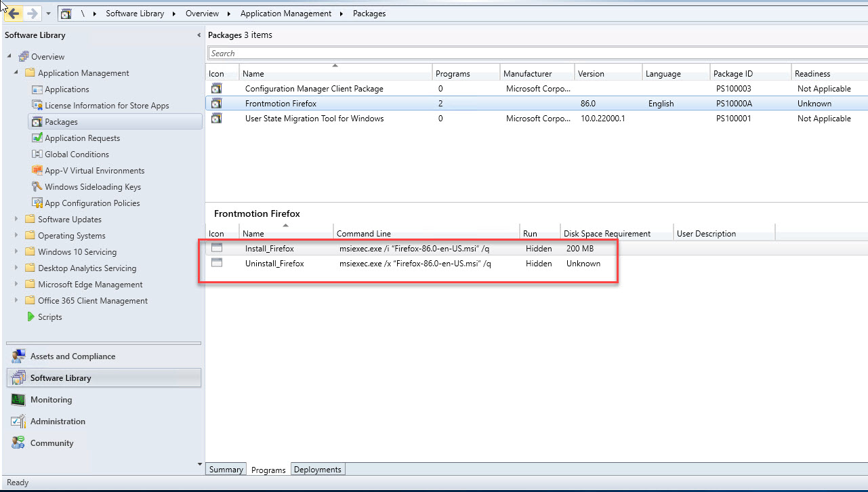Collapse the Application Management folder

pyautogui.click(x=16, y=73)
